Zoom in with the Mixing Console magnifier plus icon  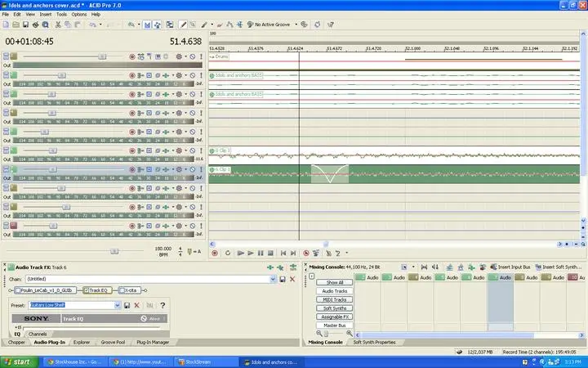[350, 333]
